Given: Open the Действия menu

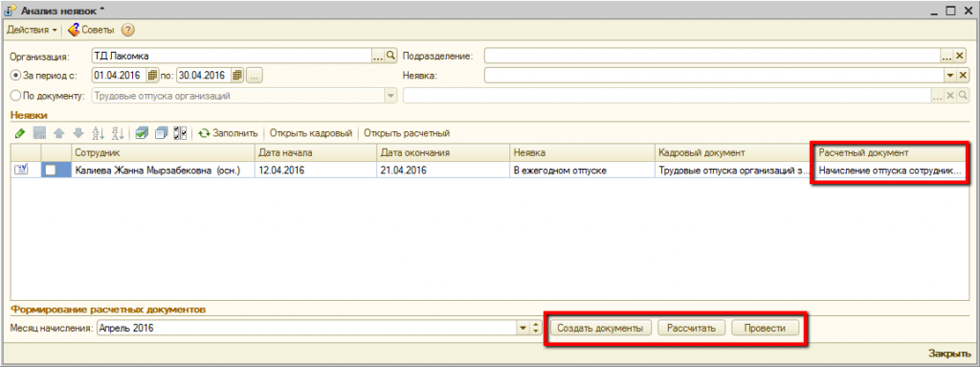Looking at the screenshot, I should (x=32, y=30).
